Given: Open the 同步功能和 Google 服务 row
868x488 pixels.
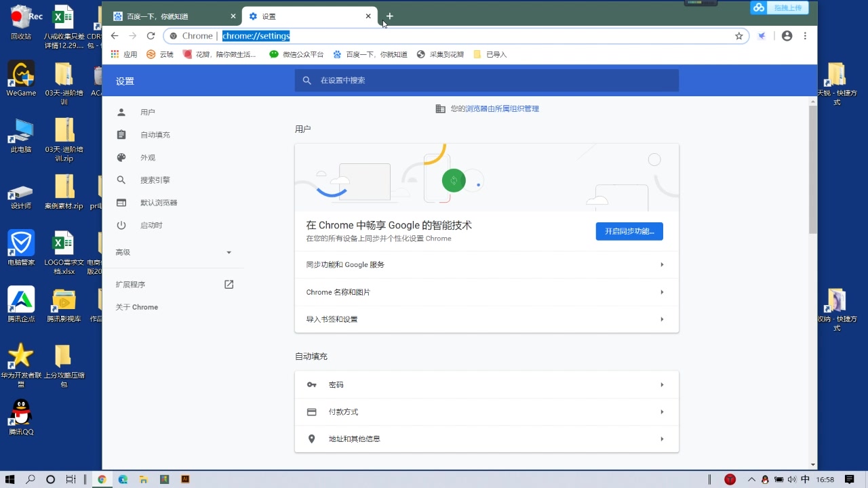Looking at the screenshot, I should point(487,264).
